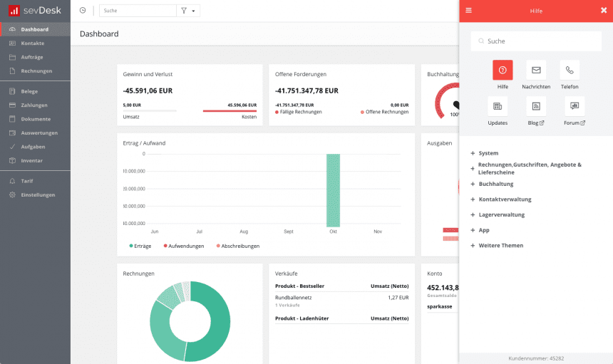613x364 pixels.
Task: Go to Rechnungen in the sidebar
Action: [x=35, y=71]
